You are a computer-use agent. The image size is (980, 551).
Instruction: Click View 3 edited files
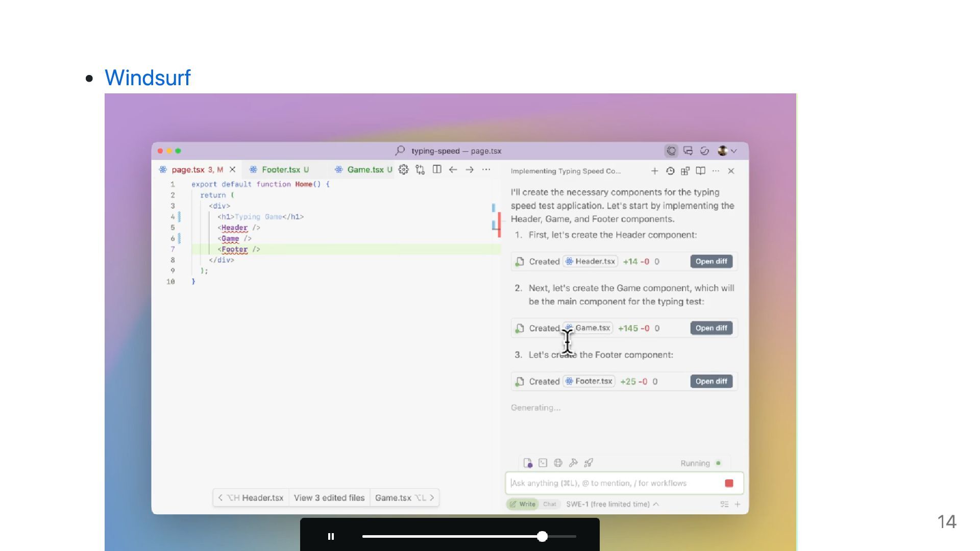click(x=329, y=497)
